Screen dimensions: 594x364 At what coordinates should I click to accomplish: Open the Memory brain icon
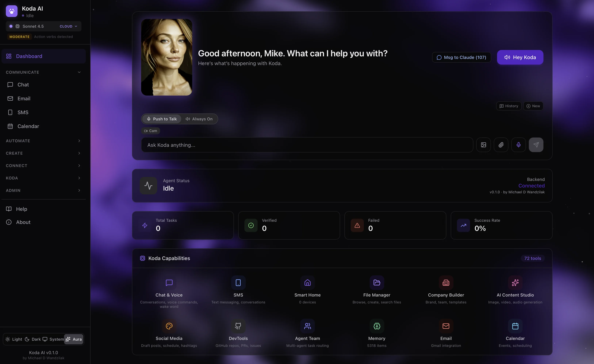[377, 326]
